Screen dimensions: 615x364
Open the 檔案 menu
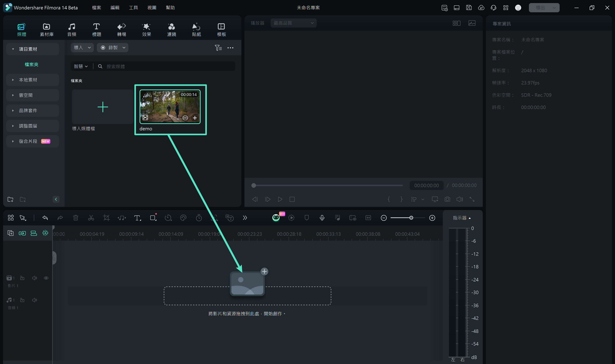pyautogui.click(x=96, y=8)
